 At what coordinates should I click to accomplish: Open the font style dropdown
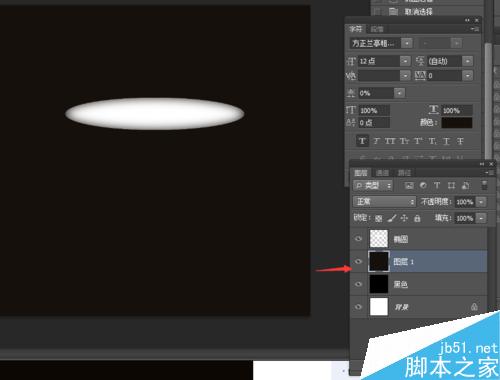coord(456,43)
